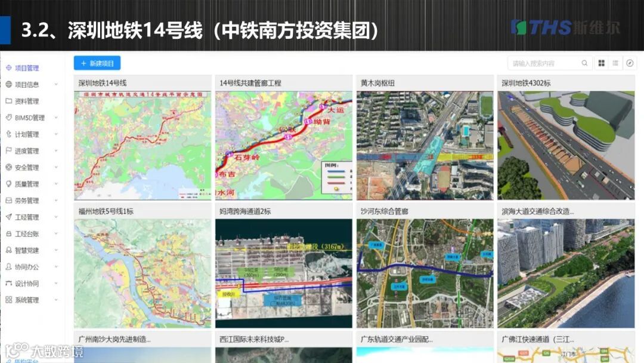Select 质量管理 in the sidebar
644x363 pixels.
tap(27, 184)
